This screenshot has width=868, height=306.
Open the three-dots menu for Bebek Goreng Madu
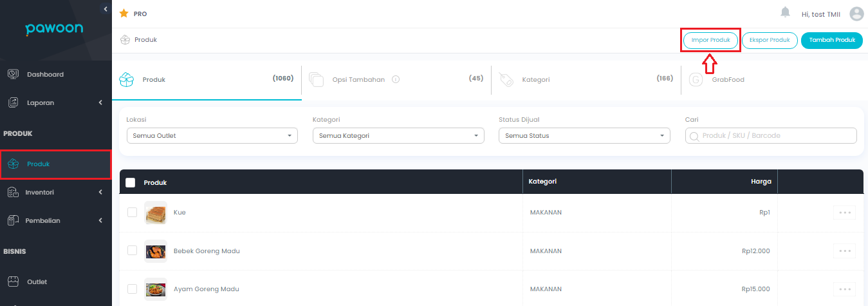pyautogui.click(x=844, y=251)
